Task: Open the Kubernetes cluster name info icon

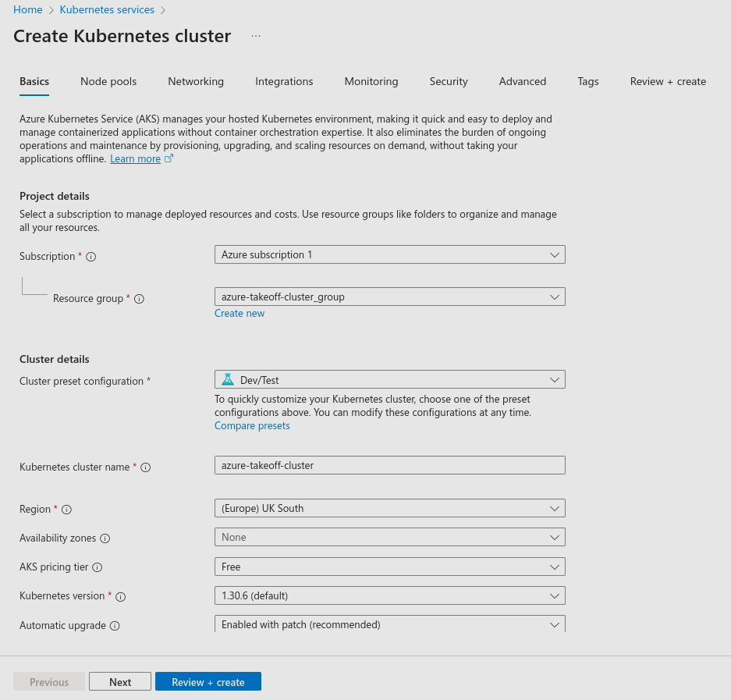Action: [x=146, y=467]
